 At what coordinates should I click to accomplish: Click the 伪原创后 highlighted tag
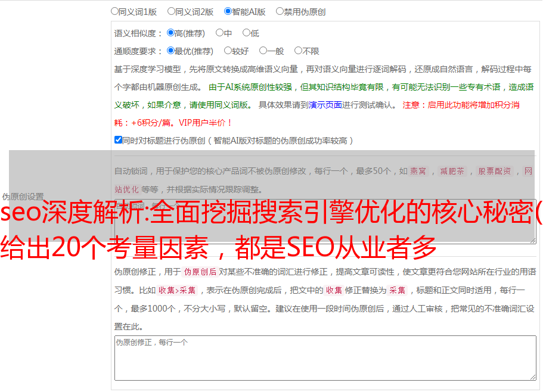[x=200, y=272]
